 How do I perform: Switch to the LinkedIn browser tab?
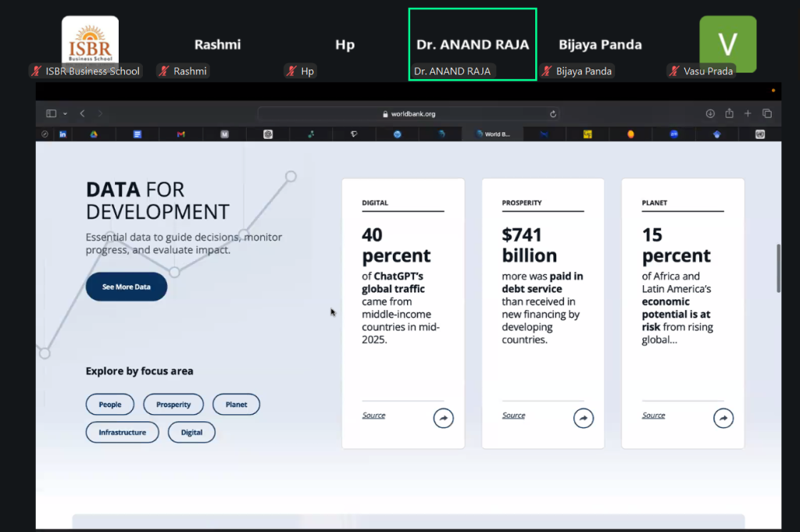(x=62, y=134)
